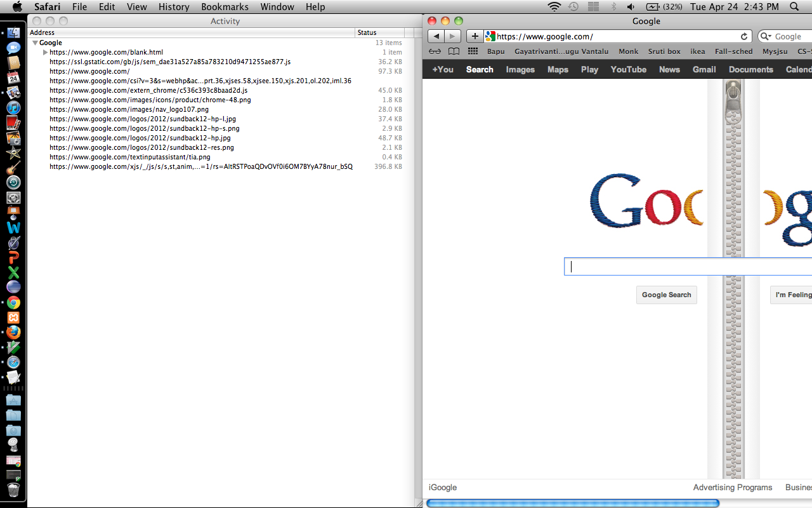Click the Address column header
This screenshot has height=508, width=812.
191,32
